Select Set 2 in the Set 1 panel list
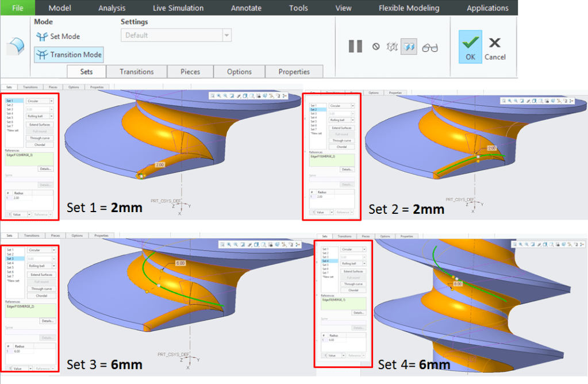 (10, 105)
